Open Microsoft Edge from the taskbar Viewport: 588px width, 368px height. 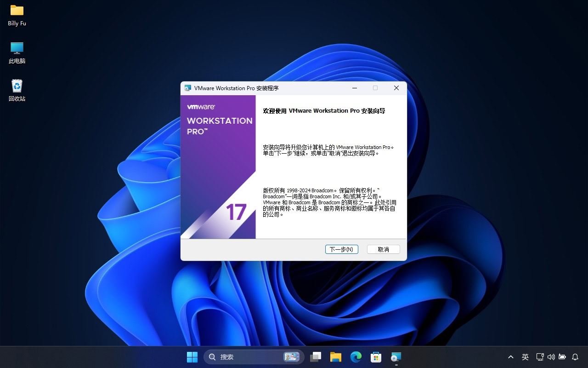click(x=356, y=357)
